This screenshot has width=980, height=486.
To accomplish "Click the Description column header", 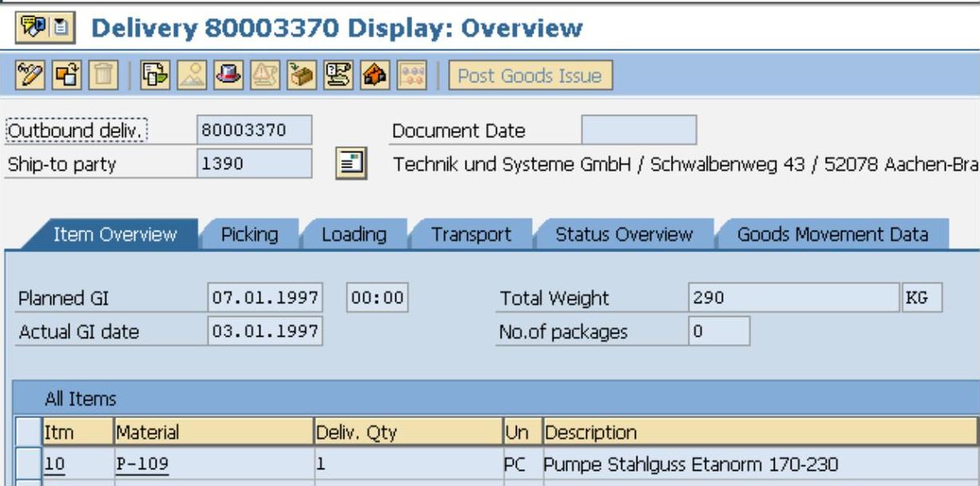I will tap(760, 433).
